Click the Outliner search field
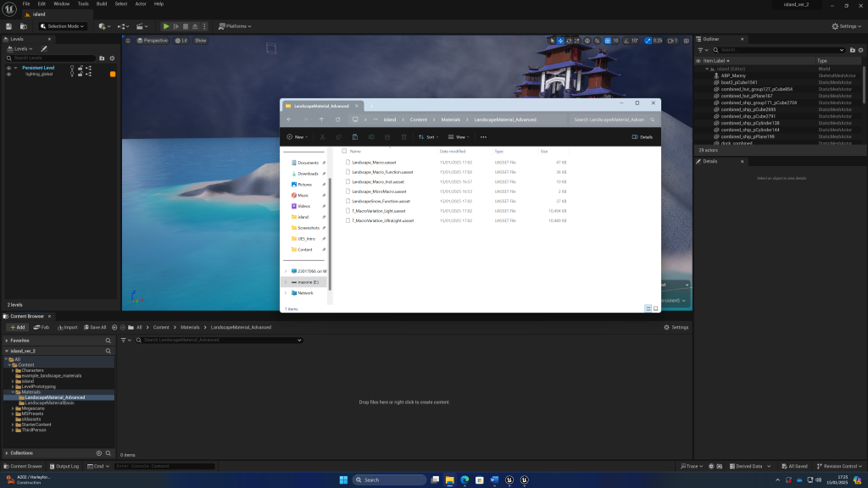Screen dimensions: 868x488 point(780,50)
